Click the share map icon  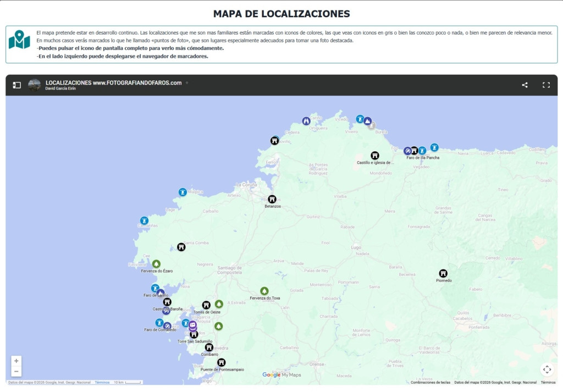click(525, 85)
